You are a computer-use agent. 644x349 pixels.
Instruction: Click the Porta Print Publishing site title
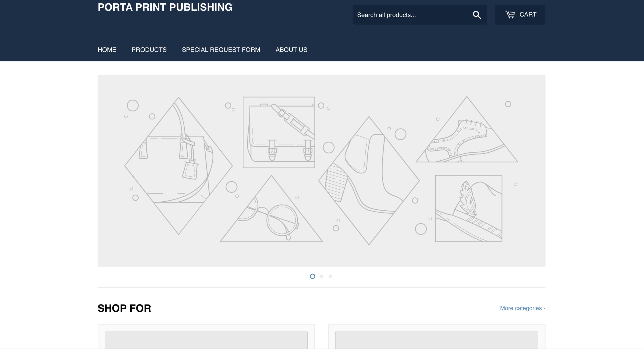click(x=165, y=7)
